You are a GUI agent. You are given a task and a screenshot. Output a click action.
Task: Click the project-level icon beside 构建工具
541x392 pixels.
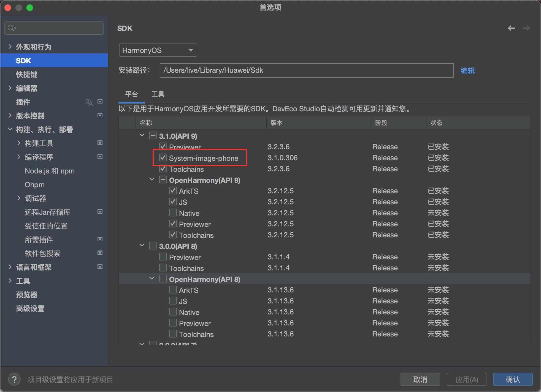point(100,143)
